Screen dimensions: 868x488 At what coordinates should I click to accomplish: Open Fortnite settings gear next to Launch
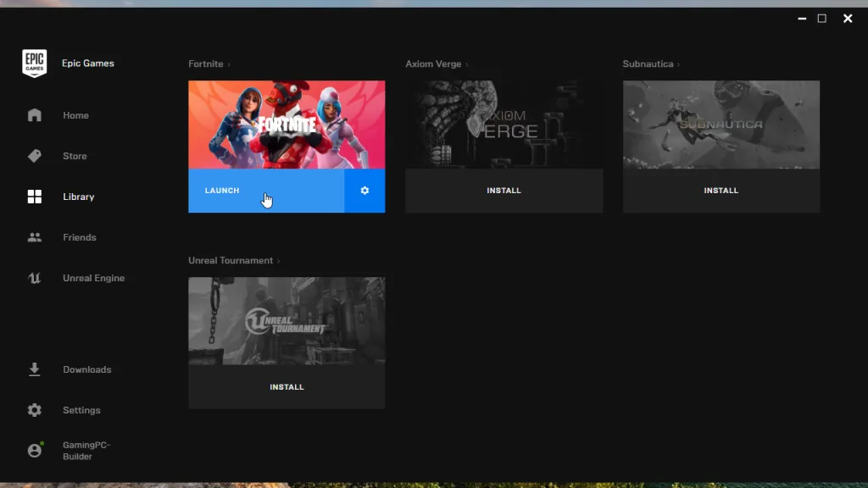364,191
